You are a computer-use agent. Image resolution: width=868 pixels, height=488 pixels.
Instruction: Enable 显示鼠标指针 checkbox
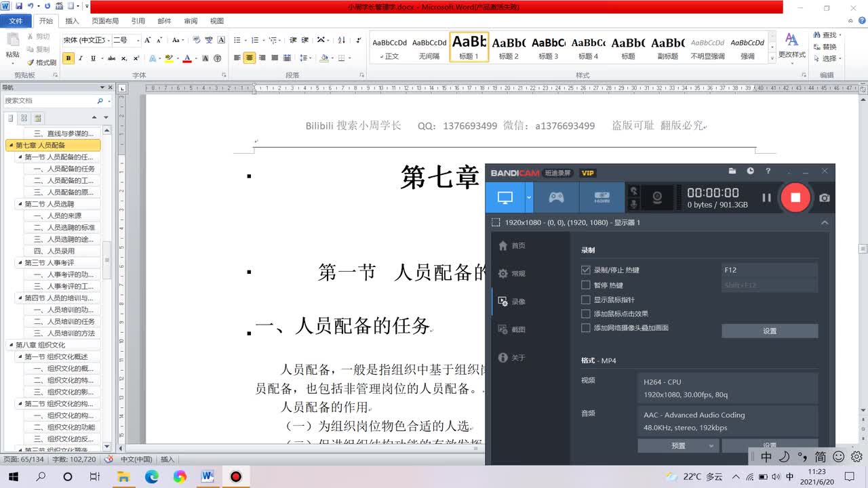click(586, 300)
